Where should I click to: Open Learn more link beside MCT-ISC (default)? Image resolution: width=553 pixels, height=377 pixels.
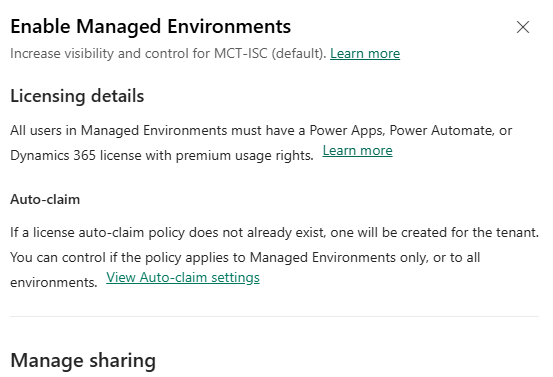(x=365, y=54)
